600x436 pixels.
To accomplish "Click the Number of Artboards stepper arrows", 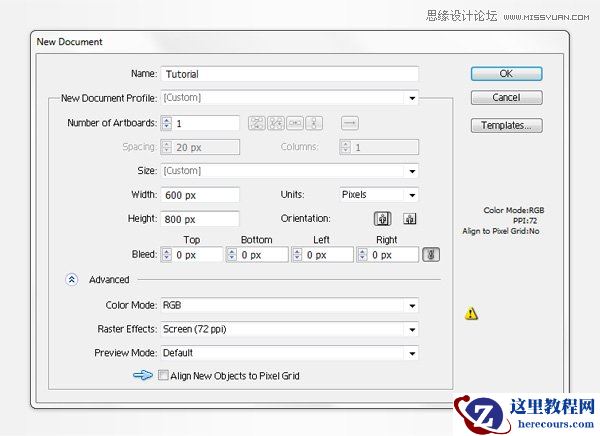I will (166, 123).
